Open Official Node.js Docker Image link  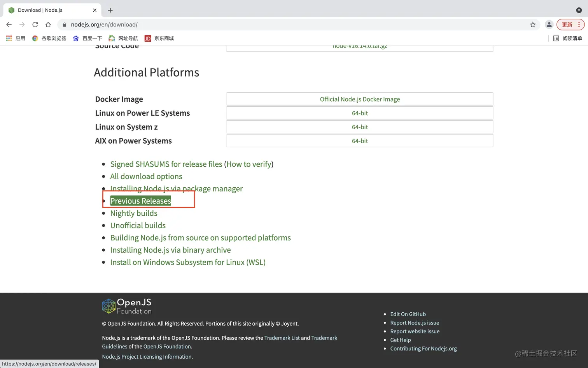tap(360, 99)
